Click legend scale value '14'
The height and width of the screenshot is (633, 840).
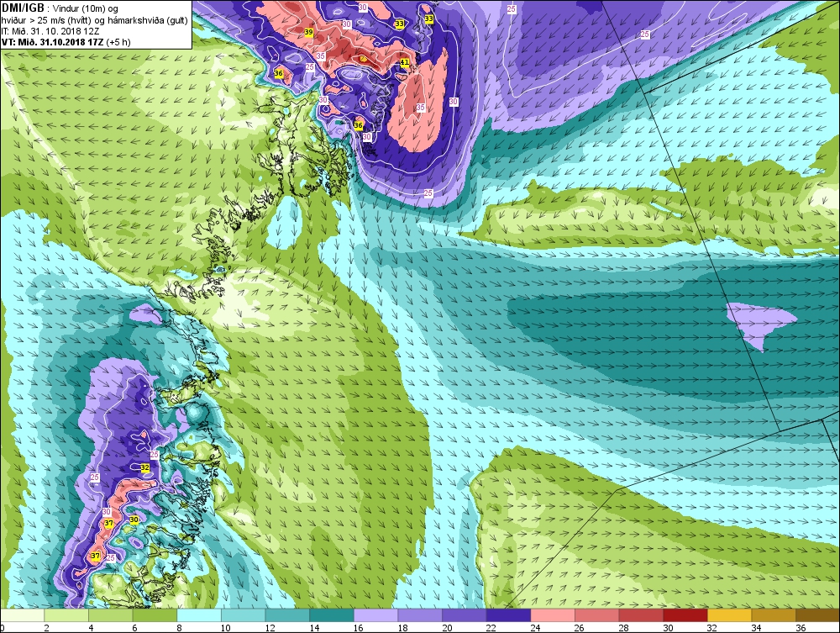pyautogui.click(x=314, y=628)
